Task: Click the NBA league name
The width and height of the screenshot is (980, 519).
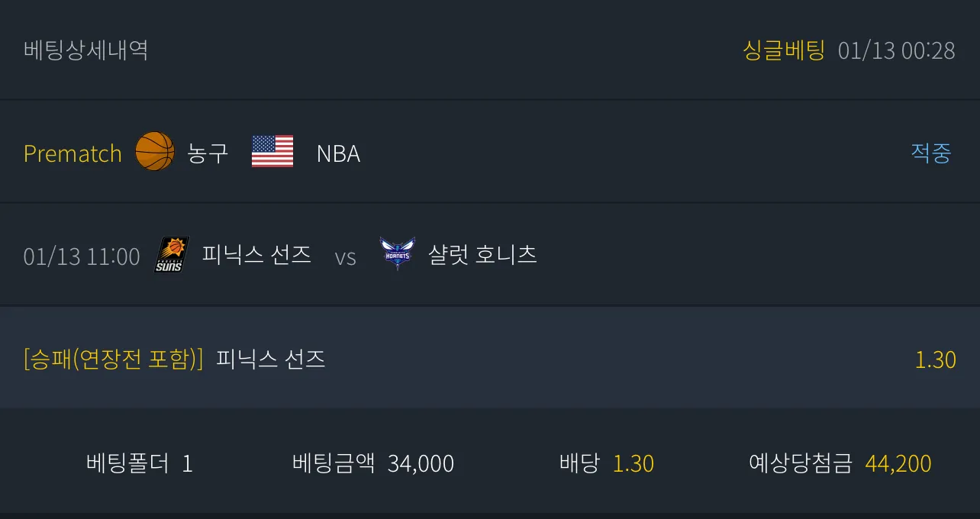Action: point(338,153)
